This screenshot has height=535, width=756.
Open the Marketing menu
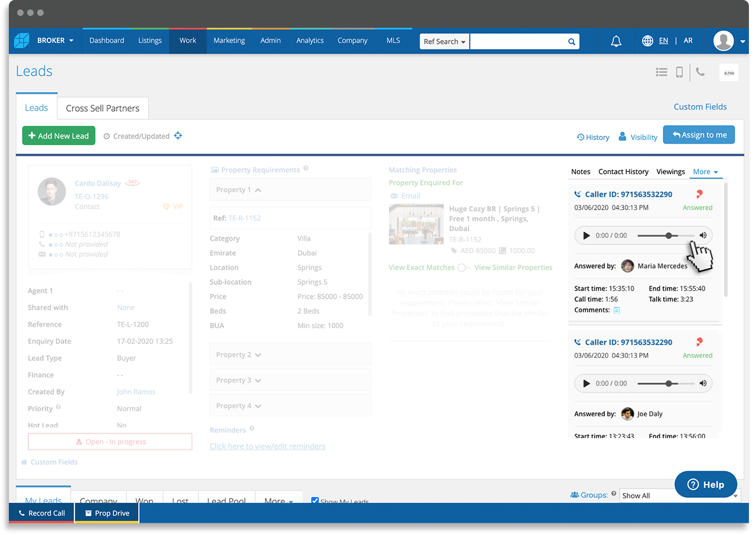click(x=229, y=41)
